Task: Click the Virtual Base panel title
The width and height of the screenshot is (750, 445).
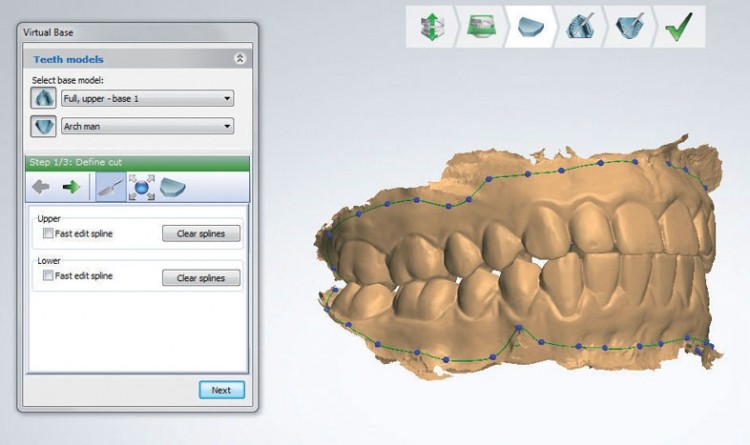Action: coord(48,33)
